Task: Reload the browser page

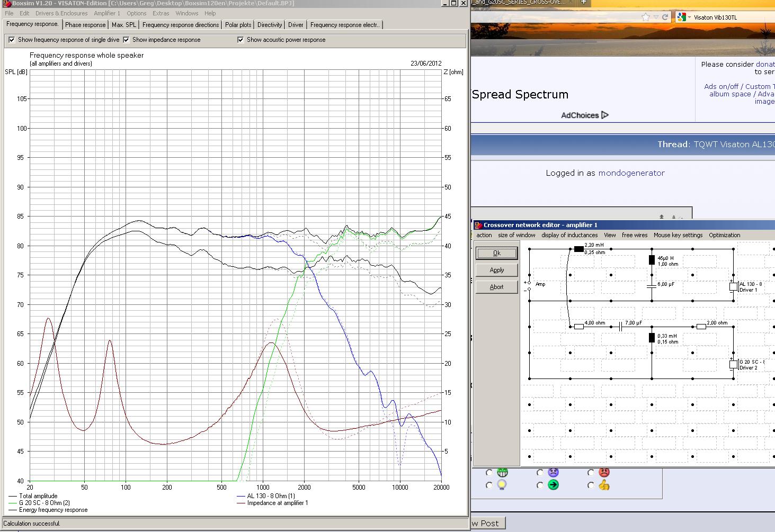Action: [x=665, y=17]
